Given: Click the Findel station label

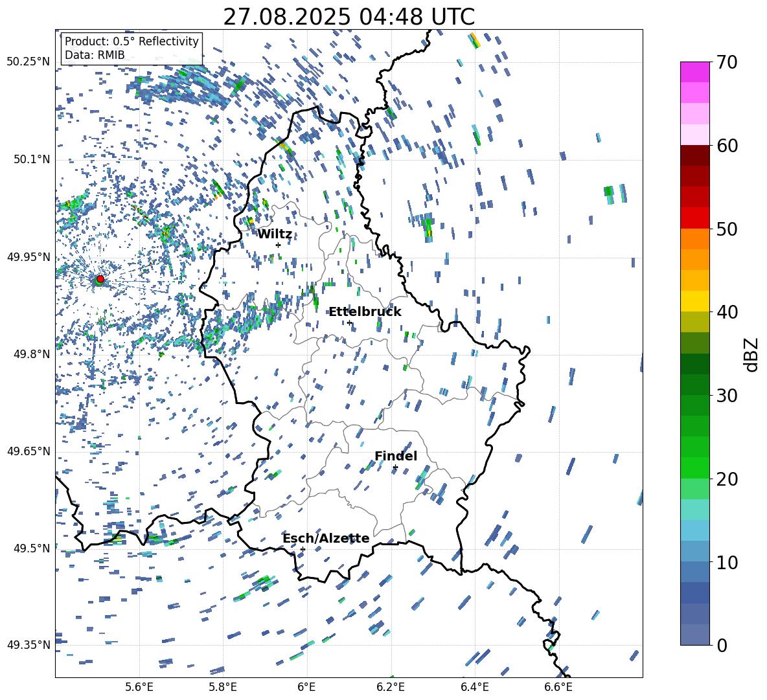Looking at the screenshot, I should (x=396, y=456).
